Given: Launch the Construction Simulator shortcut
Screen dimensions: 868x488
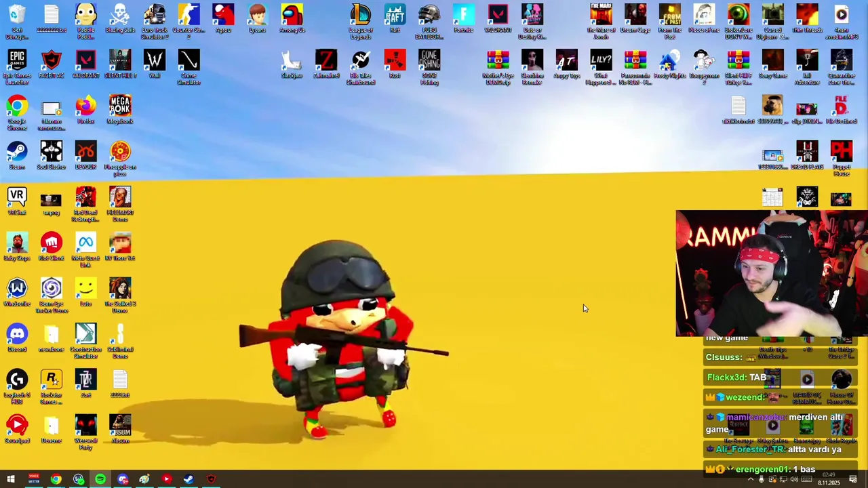Looking at the screenshot, I should [x=85, y=341].
